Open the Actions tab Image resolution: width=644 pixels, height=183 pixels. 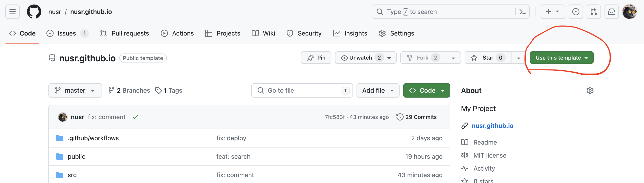pos(177,33)
